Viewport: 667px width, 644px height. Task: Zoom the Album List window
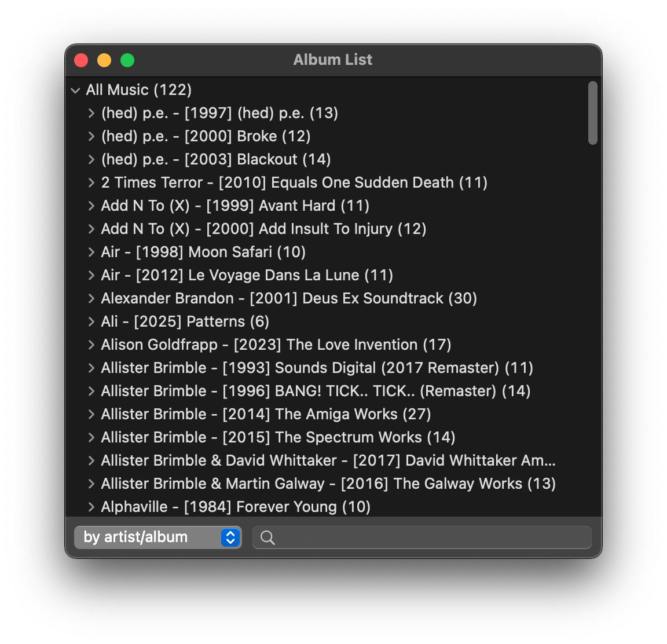click(127, 60)
